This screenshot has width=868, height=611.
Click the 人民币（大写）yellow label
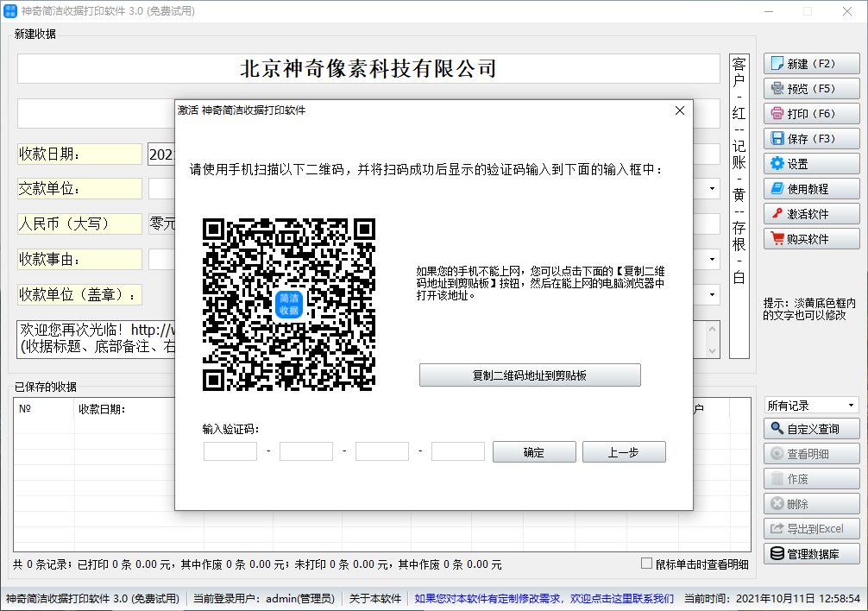pyautogui.click(x=79, y=224)
